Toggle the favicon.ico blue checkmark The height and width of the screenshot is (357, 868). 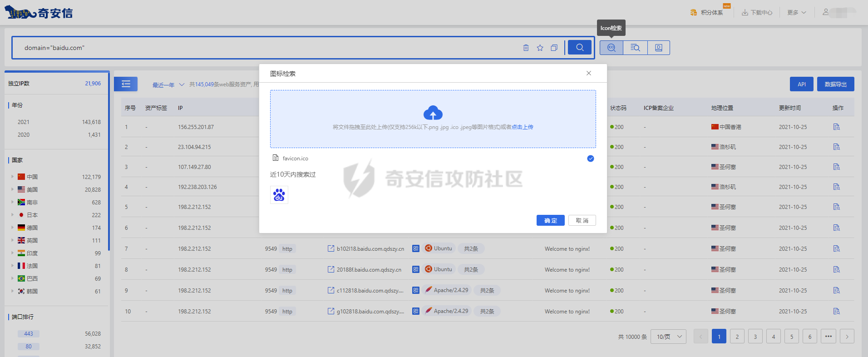click(590, 159)
